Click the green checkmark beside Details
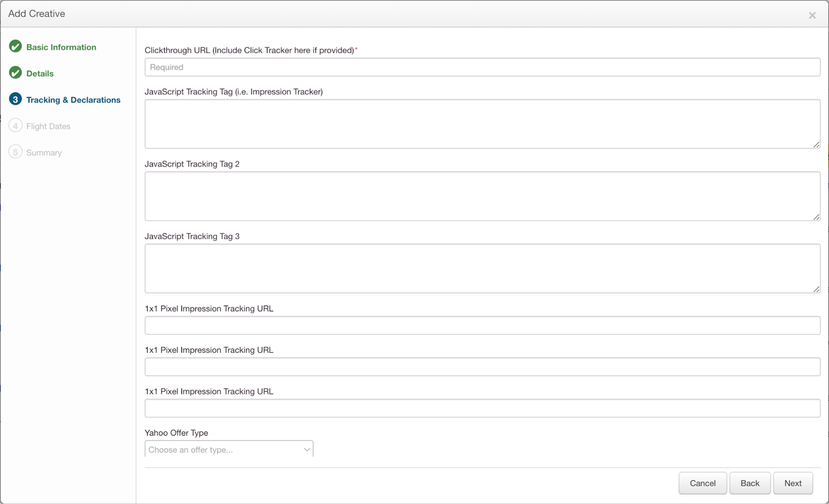The width and height of the screenshot is (829, 504). coord(16,73)
